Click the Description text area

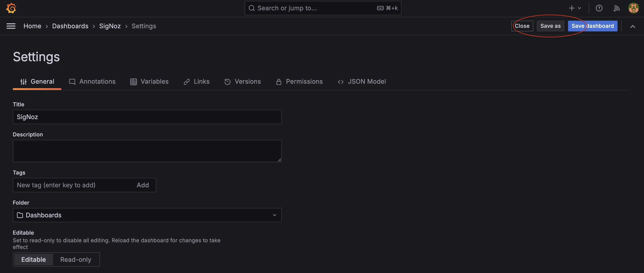coord(147,151)
